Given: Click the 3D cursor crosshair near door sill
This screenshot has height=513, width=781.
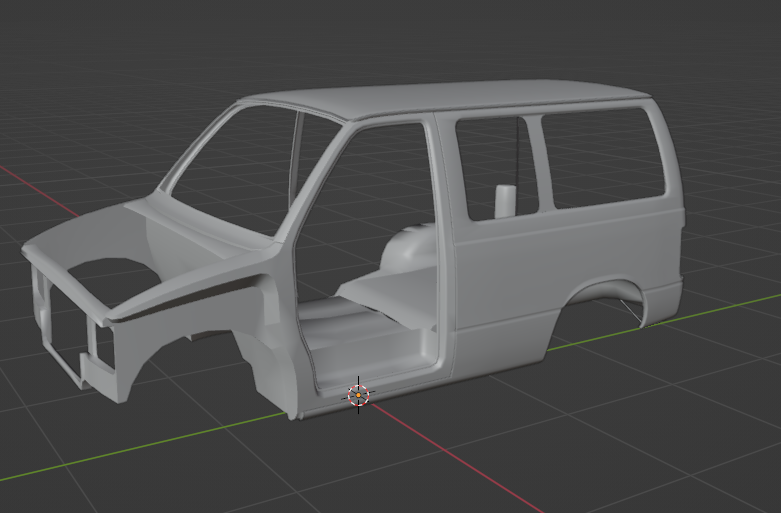Looking at the screenshot, I should click(358, 395).
